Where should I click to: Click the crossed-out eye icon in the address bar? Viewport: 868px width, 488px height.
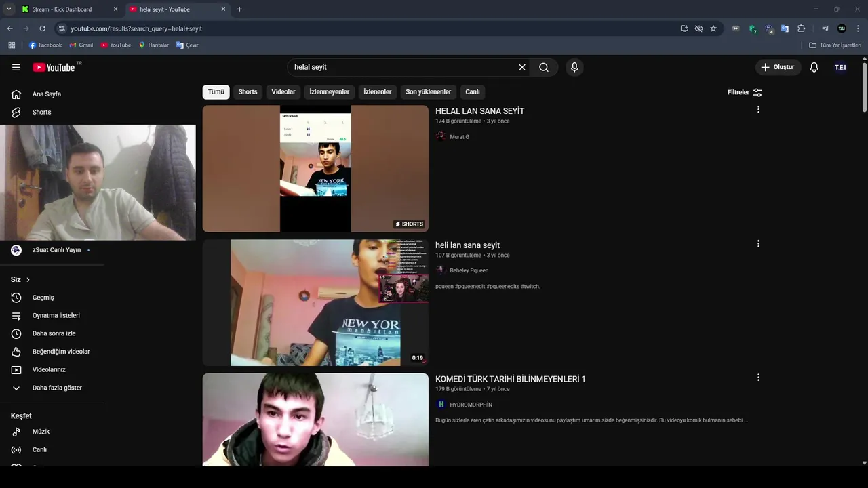698,28
